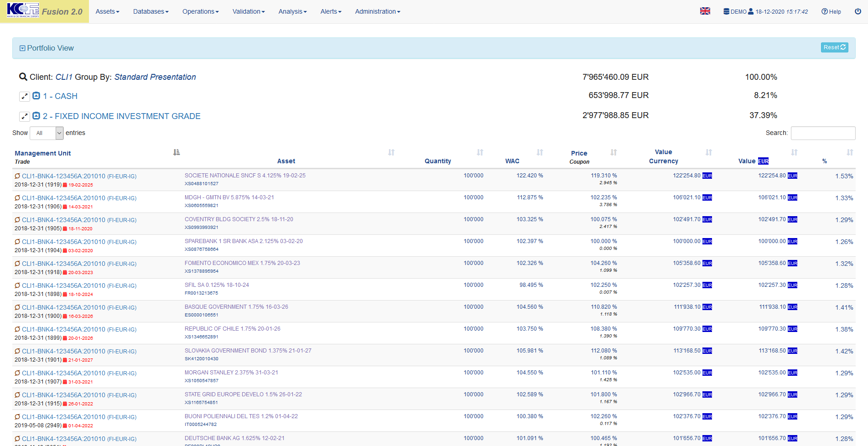Expand the Administration dropdown menu
868x446 pixels.
[377, 11]
